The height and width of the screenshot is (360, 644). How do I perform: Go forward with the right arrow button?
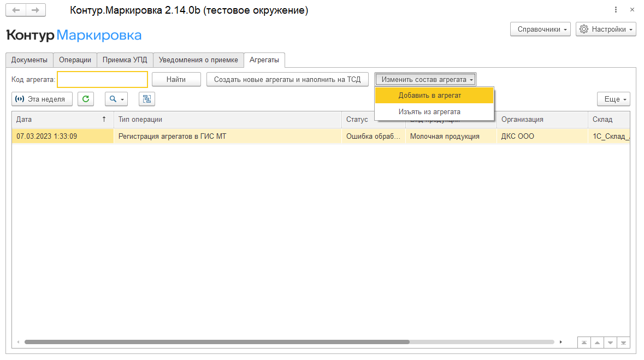tap(36, 10)
